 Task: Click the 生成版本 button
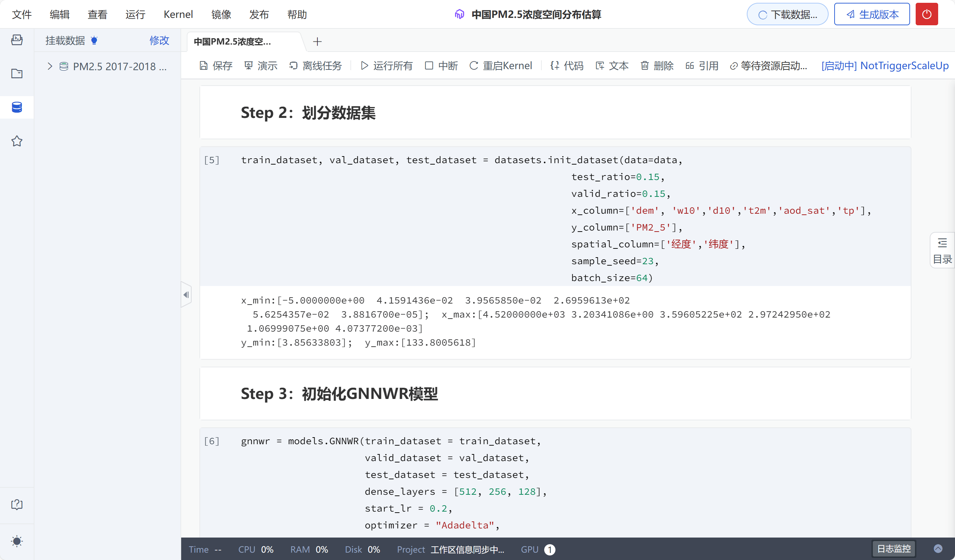pyautogui.click(x=872, y=14)
